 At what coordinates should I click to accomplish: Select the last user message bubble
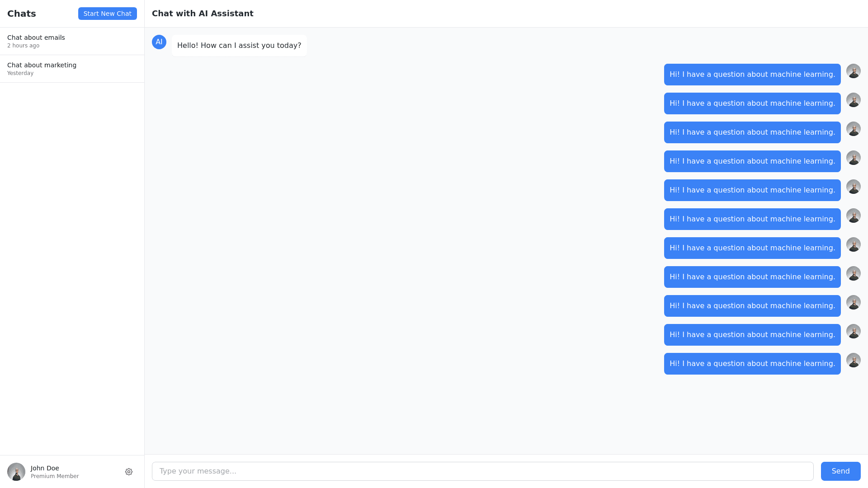point(752,364)
